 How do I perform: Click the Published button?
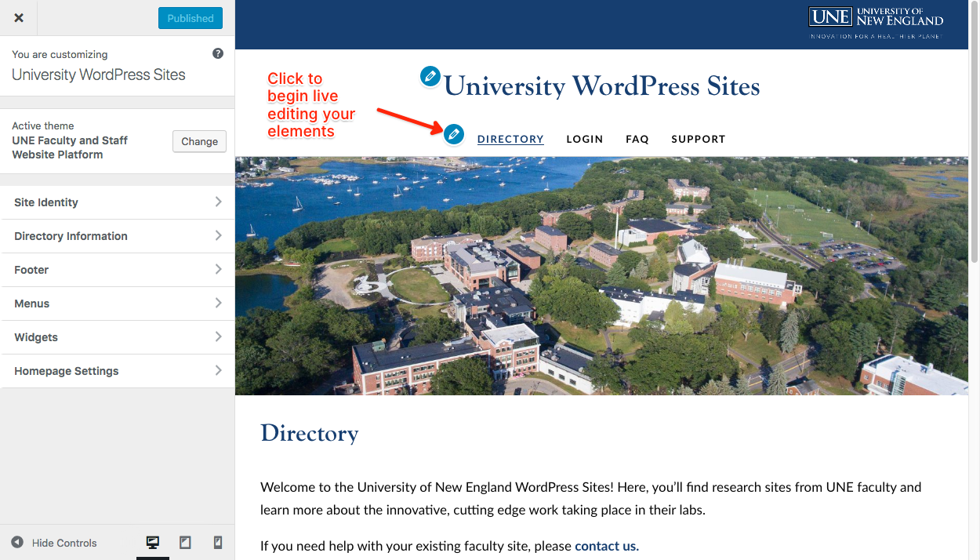191,18
